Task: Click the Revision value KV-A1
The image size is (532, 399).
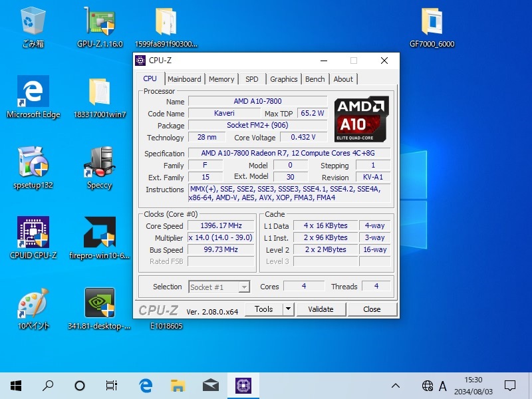Action: pos(373,177)
